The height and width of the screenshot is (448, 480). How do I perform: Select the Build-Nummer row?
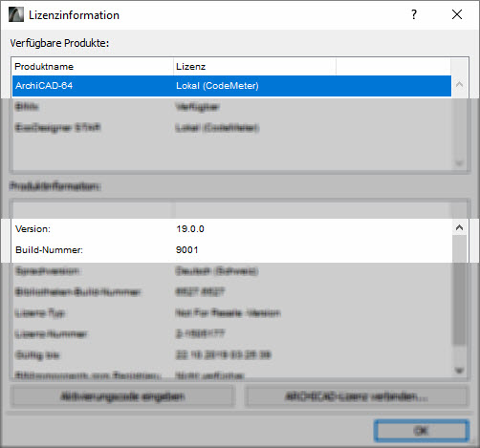pyautogui.click(x=231, y=250)
